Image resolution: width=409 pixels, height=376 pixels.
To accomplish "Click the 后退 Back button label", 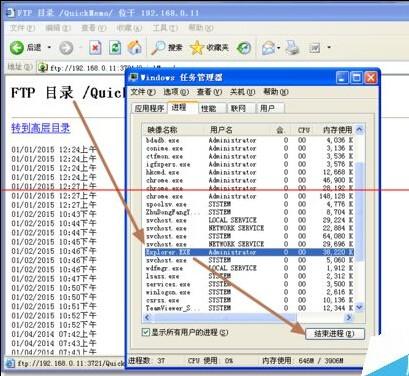I will (x=34, y=48).
